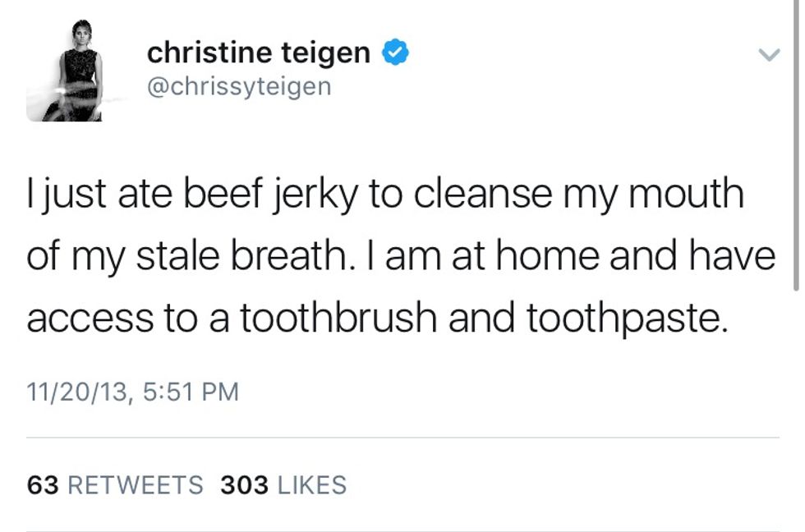The width and height of the screenshot is (805, 532).
Task: Click the tweet line starting 'of my stale'
Action: (401, 258)
